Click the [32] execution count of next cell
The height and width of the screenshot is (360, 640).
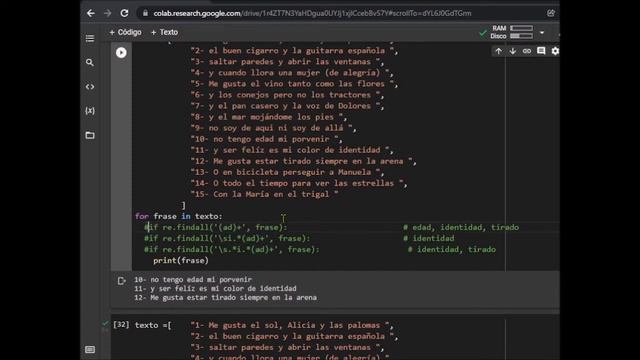pos(121,324)
